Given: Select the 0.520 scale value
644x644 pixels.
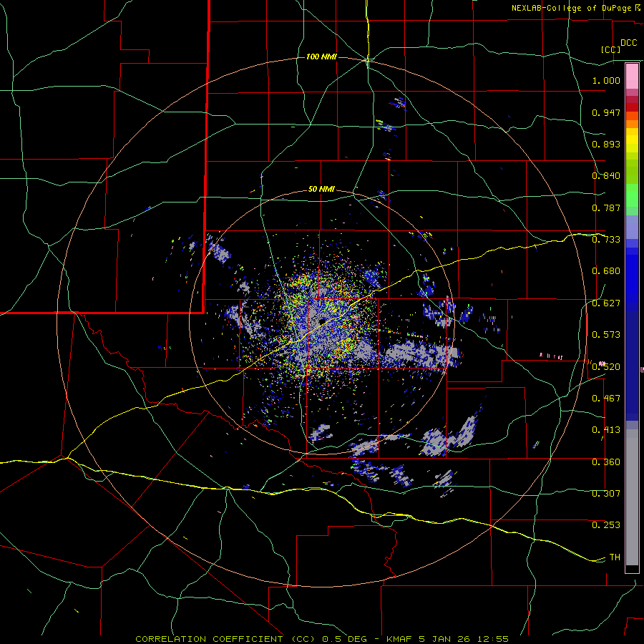Looking at the screenshot, I should point(606,367).
